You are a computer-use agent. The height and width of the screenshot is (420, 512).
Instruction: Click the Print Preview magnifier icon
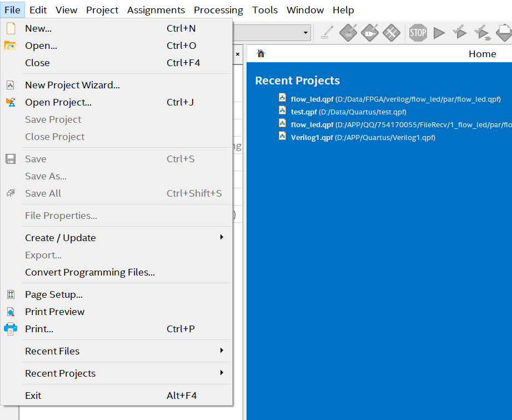pyautogui.click(x=11, y=312)
